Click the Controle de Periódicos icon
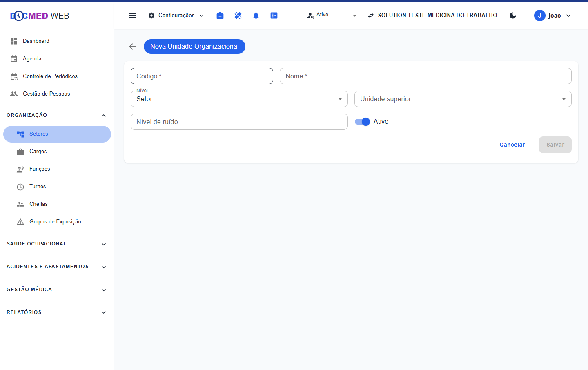The width and height of the screenshot is (588, 370). point(14,76)
